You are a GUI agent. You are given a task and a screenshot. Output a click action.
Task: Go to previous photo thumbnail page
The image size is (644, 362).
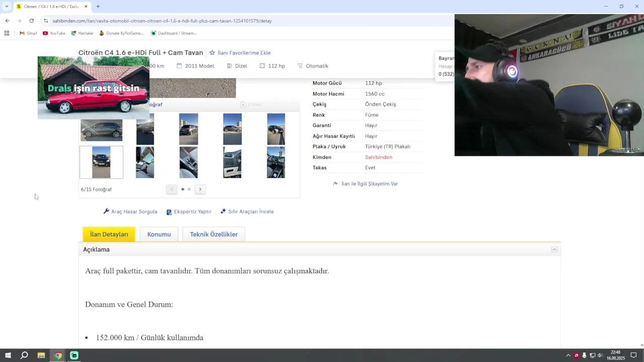[172, 189]
